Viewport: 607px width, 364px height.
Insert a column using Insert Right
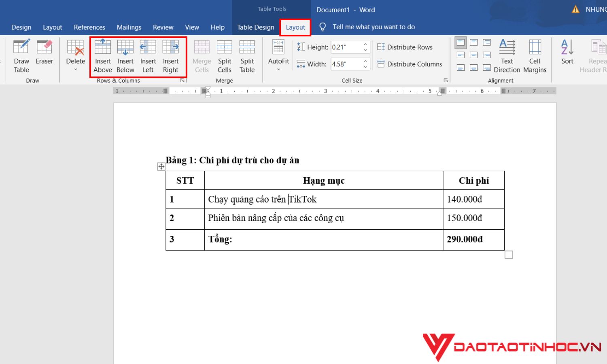170,56
